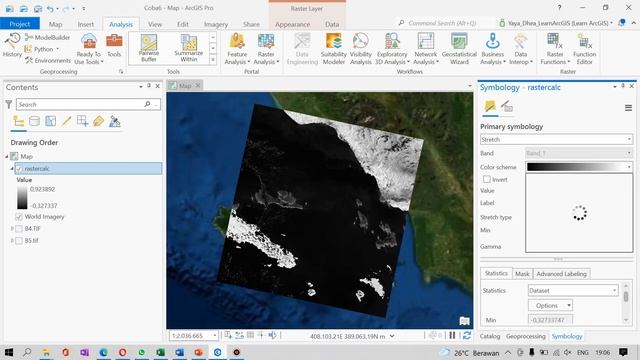This screenshot has width=640, height=360.
Task: Run the Pairwise Buffer tool
Action: [x=149, y=48]
